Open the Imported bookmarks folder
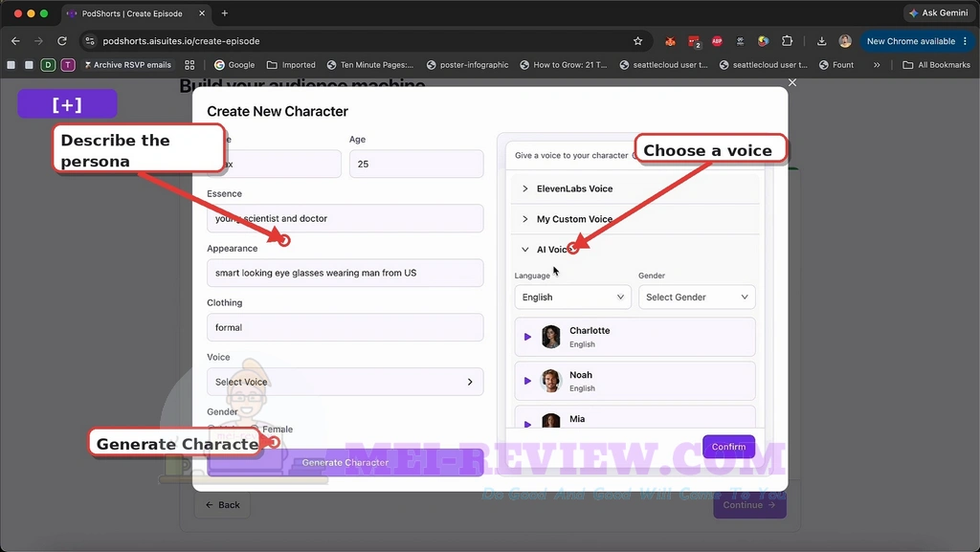980x552 pixels. pos(291,65)
